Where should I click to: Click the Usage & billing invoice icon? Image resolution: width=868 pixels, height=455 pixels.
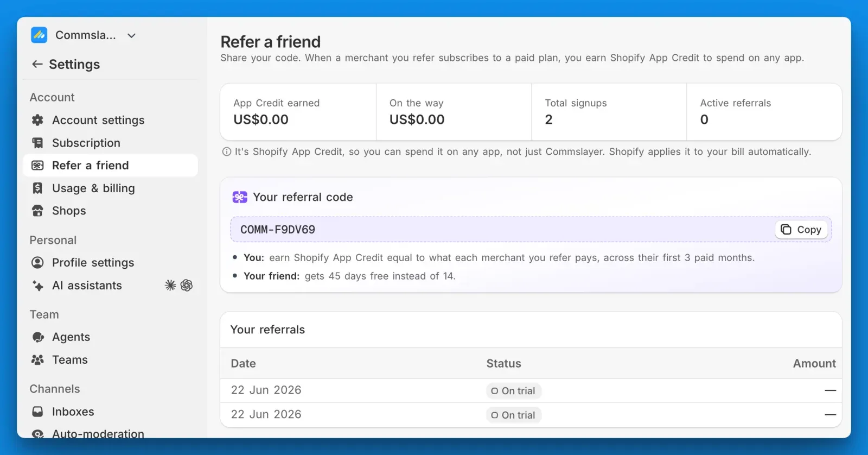click(x=37, y=188)
